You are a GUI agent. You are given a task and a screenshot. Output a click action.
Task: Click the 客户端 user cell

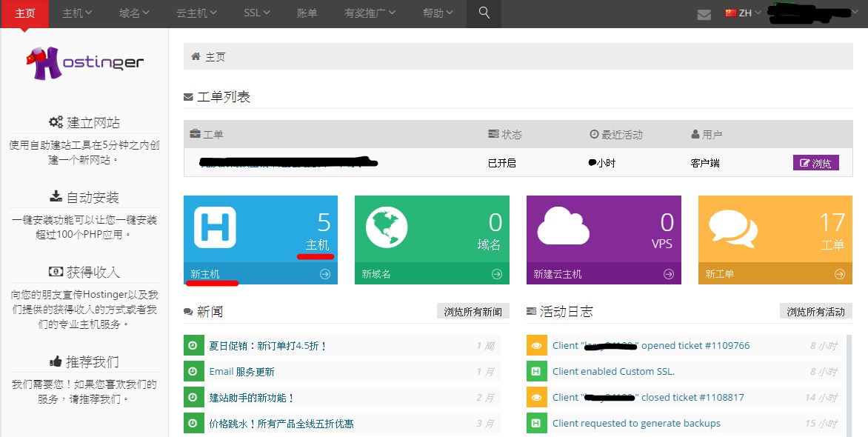click(705, 163)
